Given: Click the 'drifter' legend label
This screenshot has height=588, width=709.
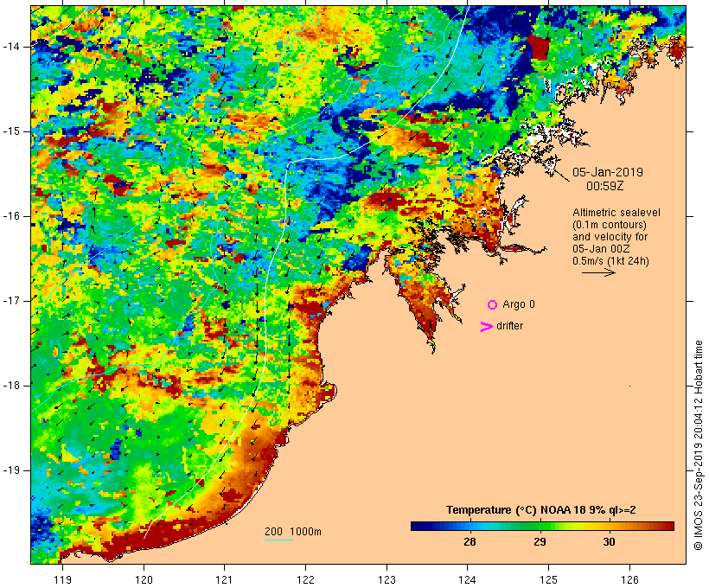Looking at the screenshot, I should pos(509,326).
